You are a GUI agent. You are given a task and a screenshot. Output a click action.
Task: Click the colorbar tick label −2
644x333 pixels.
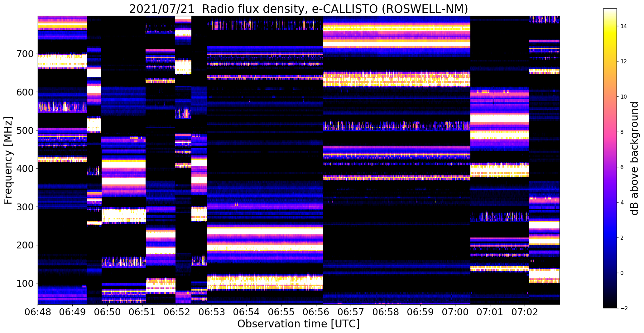[x=624, y=308]
